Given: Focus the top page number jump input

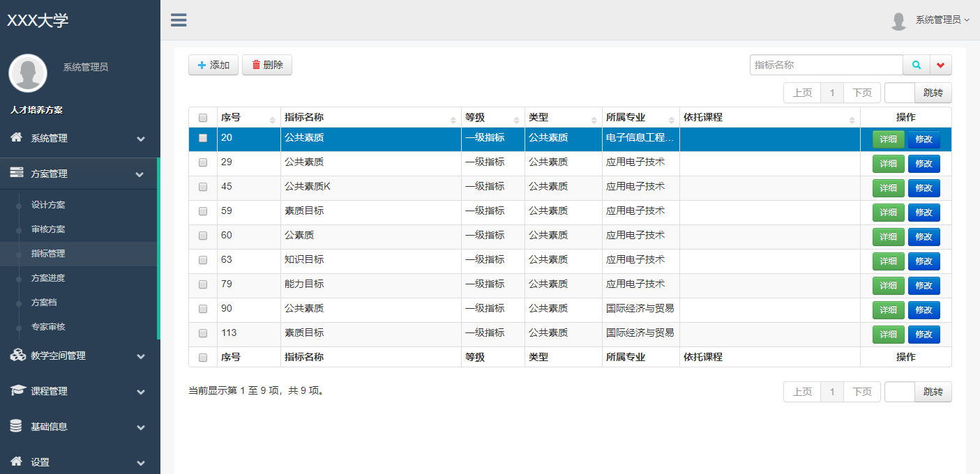Looking at the screenshot, I should click(x=900, y=93).
